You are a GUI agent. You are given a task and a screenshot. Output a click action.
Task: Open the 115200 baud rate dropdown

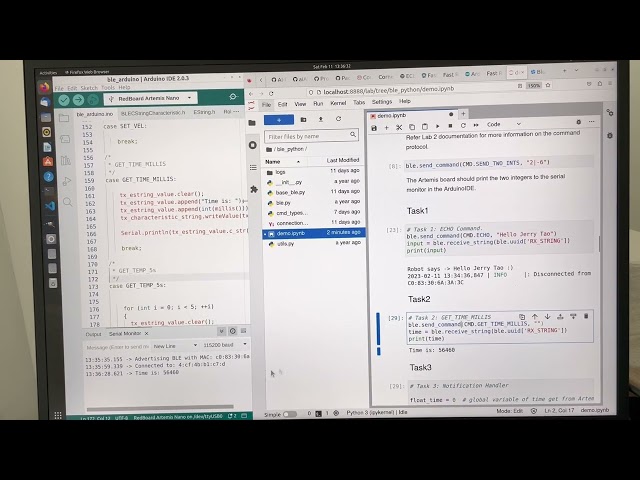pos(225,345)
